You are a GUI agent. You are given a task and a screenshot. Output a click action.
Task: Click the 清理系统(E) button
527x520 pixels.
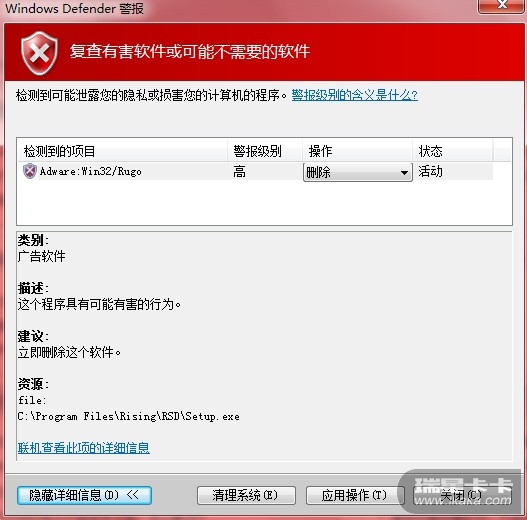[246, 495]
